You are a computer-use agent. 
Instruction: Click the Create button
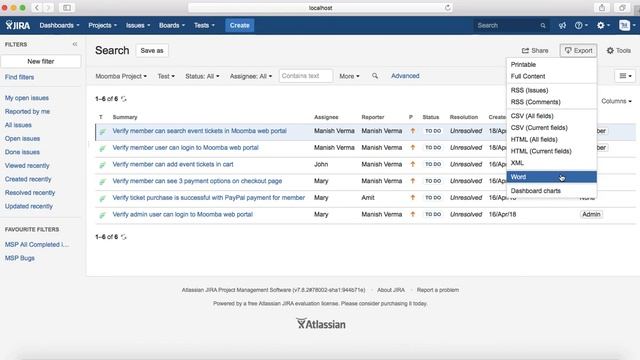click(x=240, y=25)
